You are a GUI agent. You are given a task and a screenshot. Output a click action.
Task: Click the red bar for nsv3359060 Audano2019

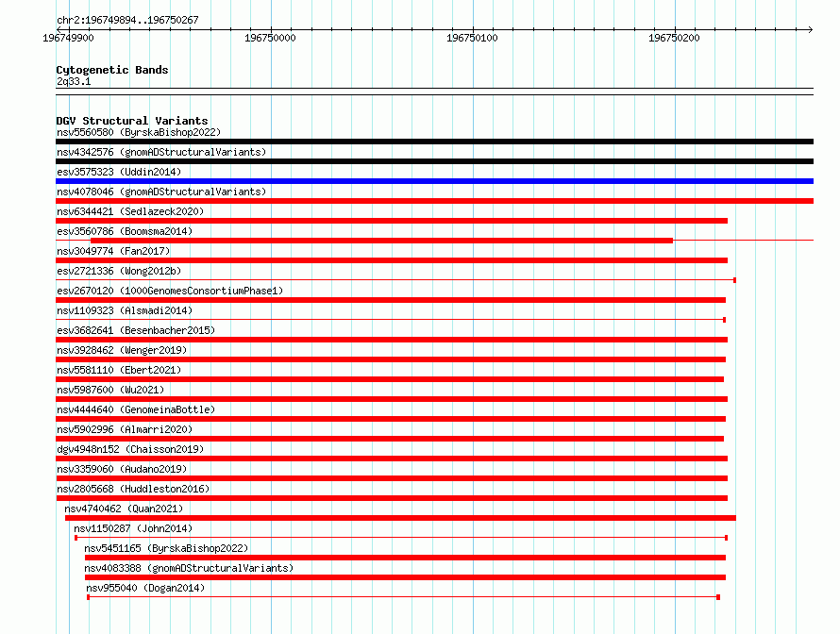[392, 478]
